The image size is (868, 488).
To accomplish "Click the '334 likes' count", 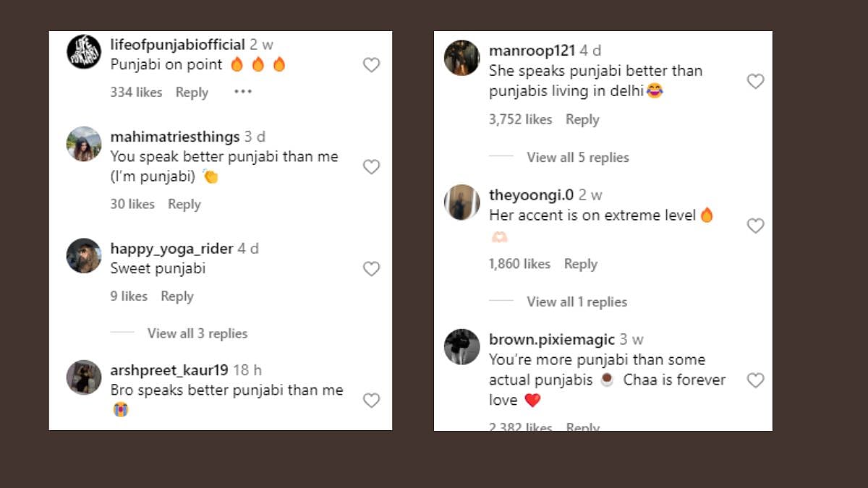I will pyautogui.click(x=136, y=93).
